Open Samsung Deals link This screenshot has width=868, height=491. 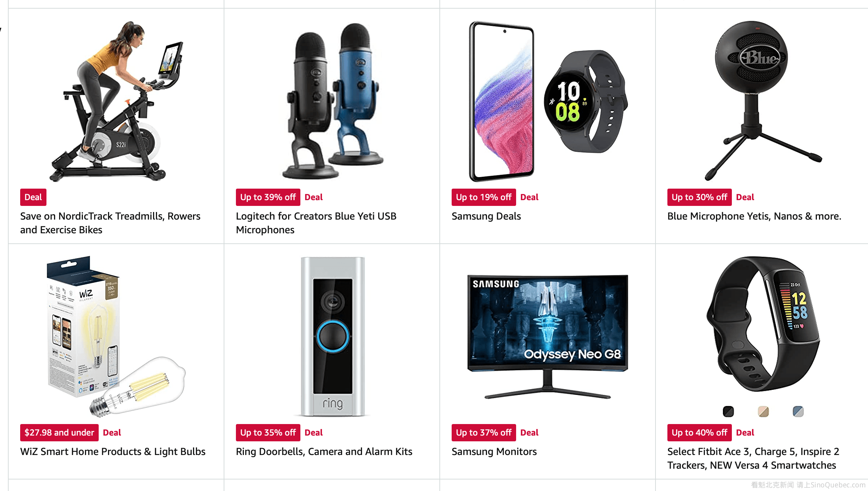[486, 216]
